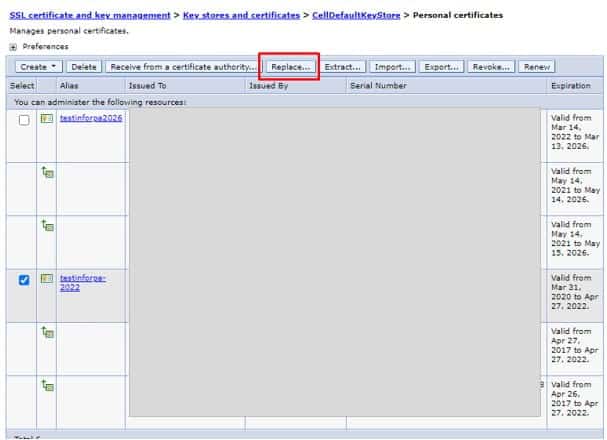Image resolution: width=607 pixels, height=440 pixels.
Task: Open the testinforpa2026 alias link
Action: 91,118
